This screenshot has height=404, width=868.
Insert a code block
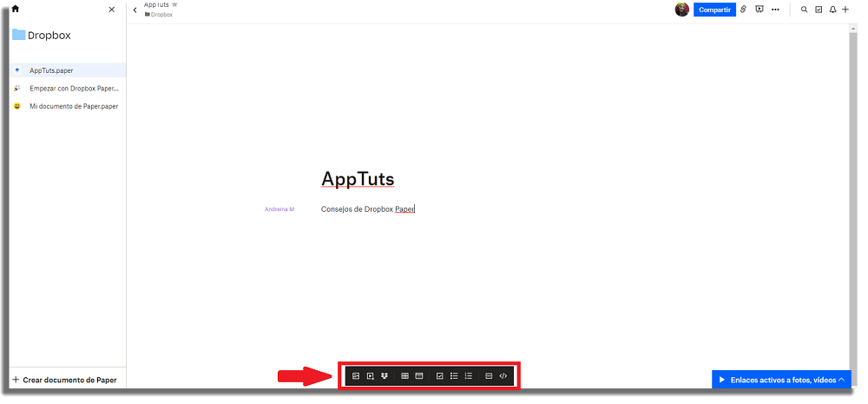pyautogui.click(x=503, y=375)
